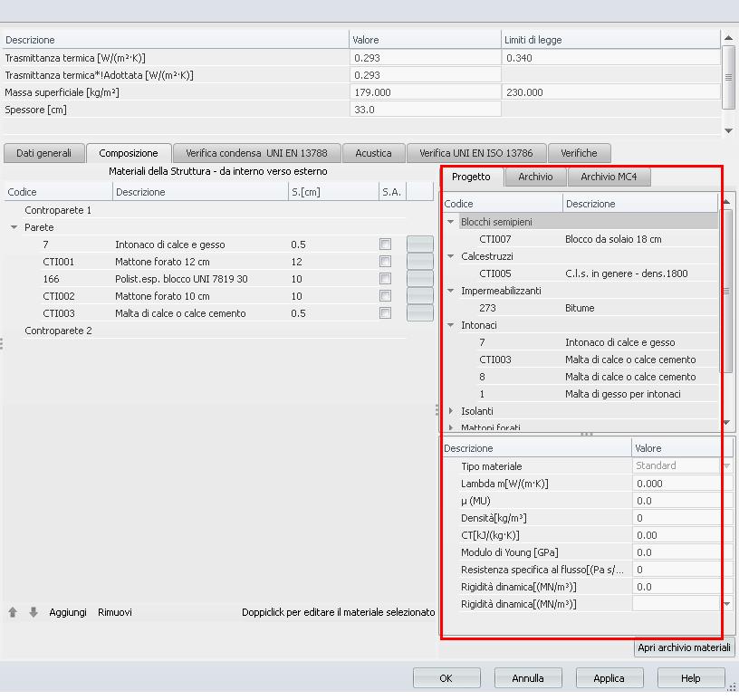
Task: Collapse the Blocchi semipieni category
Action: (451, 222)
